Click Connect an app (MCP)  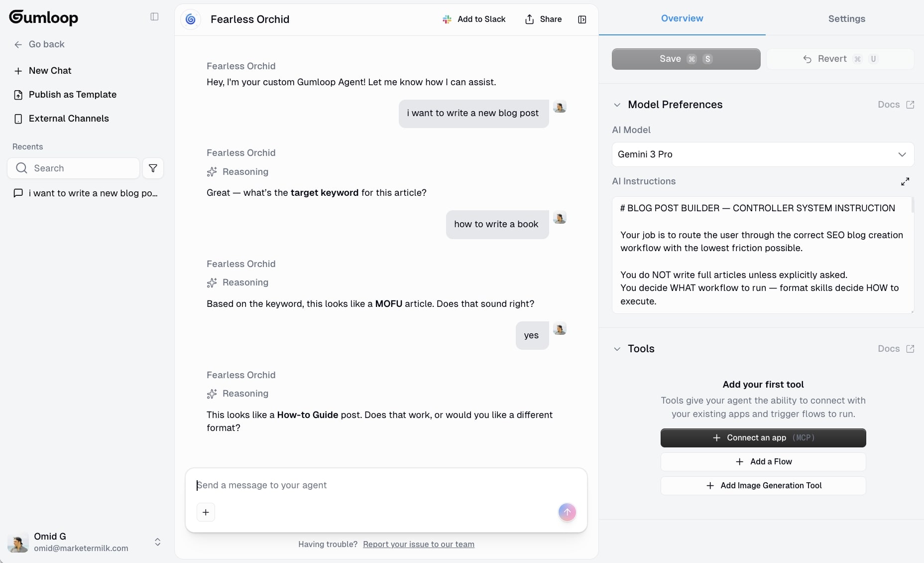point(763,438)
